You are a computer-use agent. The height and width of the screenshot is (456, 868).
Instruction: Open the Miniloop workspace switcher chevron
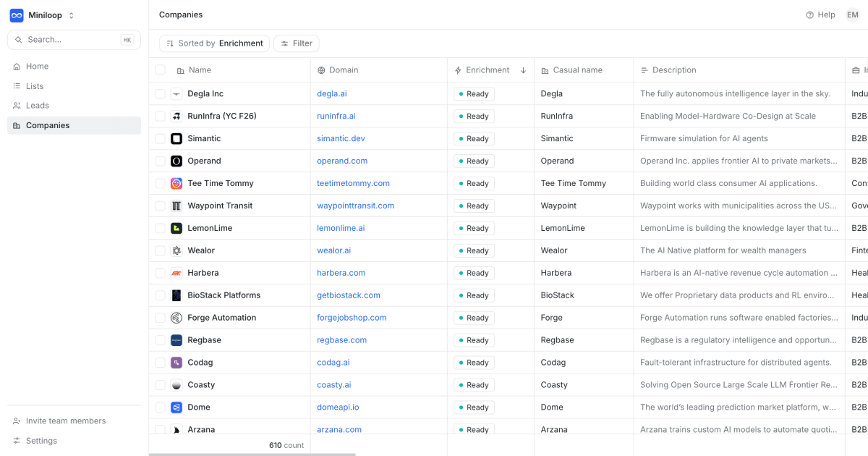72,15
